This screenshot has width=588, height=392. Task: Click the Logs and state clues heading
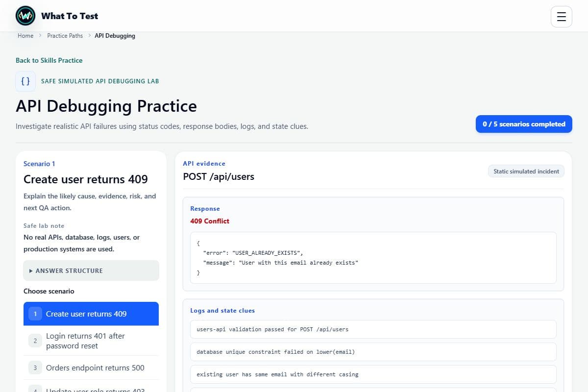pyautogui.click(x=222, y=311)
